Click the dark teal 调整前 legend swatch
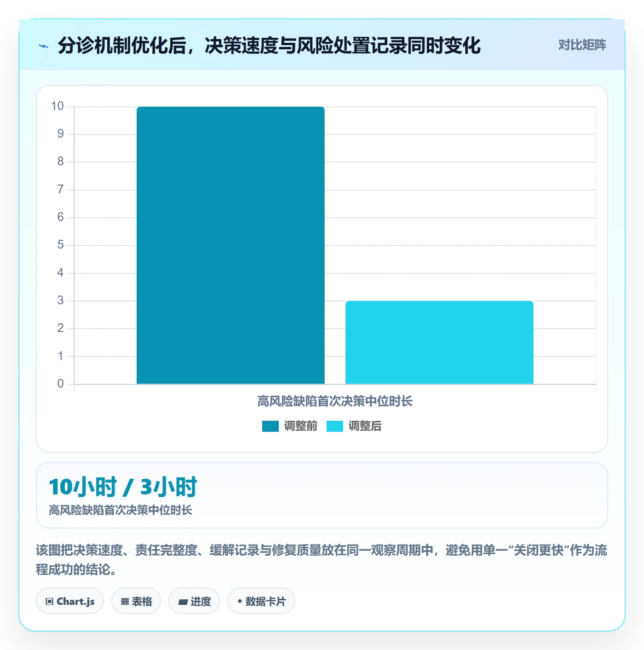The width and height of the screenshot is (644, 650). 270,426
